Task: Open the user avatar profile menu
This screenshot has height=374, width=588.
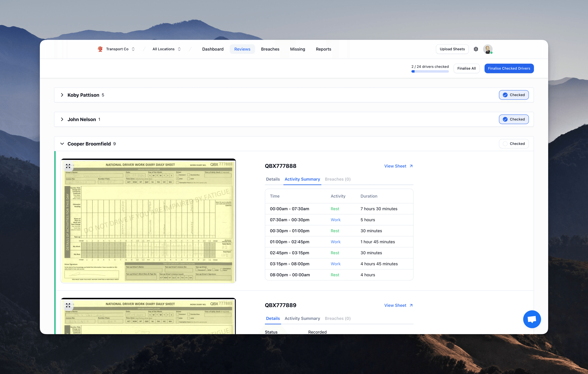Action: coord(488,49)
